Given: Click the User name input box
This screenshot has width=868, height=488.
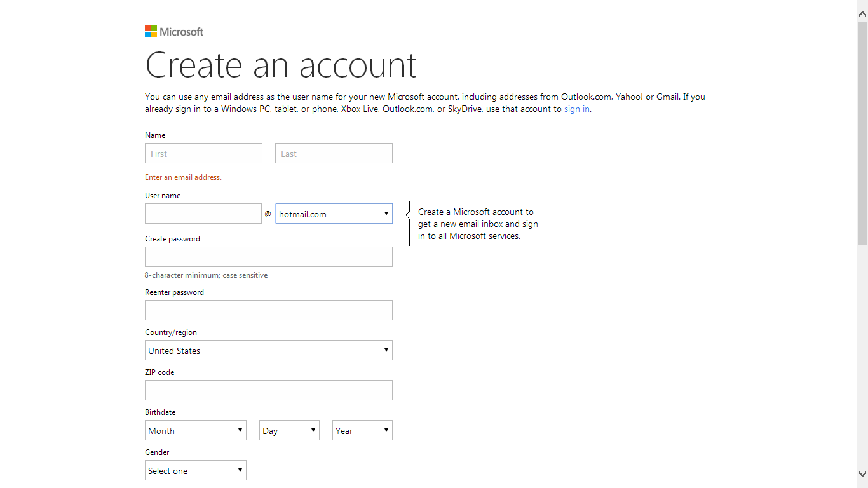Looking at the screenshot, I should pos(203,213).
